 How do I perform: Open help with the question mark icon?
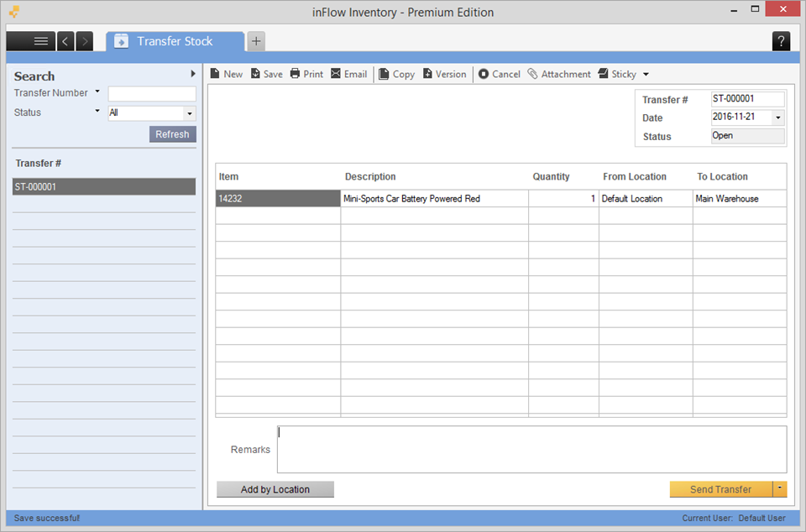[781, 41]
